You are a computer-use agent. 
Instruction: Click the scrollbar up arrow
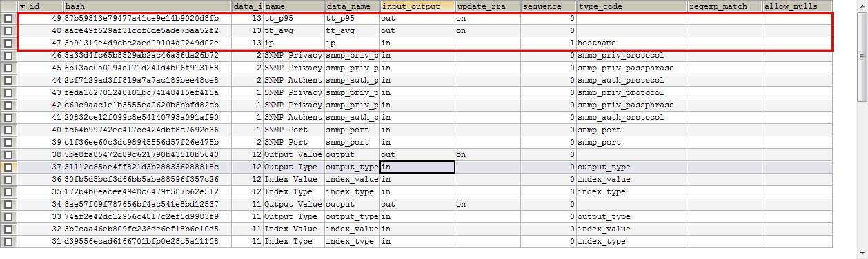coord(862,6)
